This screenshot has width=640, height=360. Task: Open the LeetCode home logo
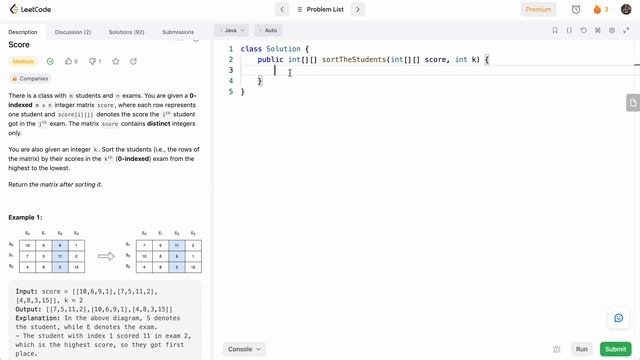[x=31, y=9]
